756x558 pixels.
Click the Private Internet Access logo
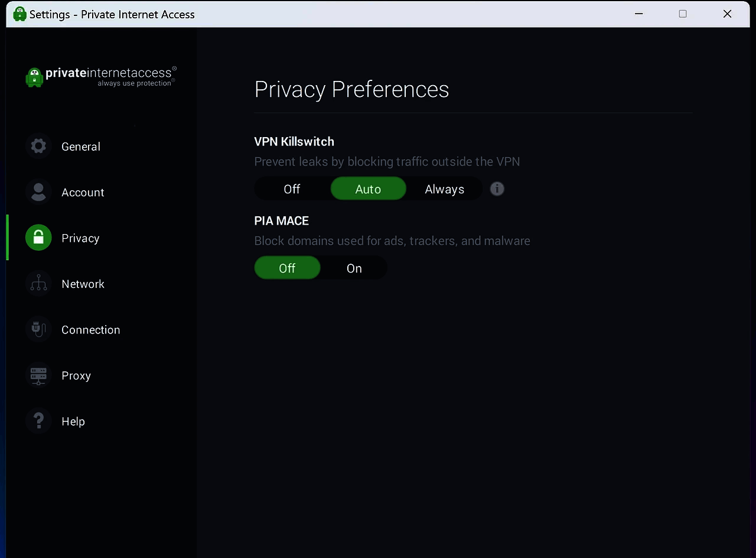101,76
